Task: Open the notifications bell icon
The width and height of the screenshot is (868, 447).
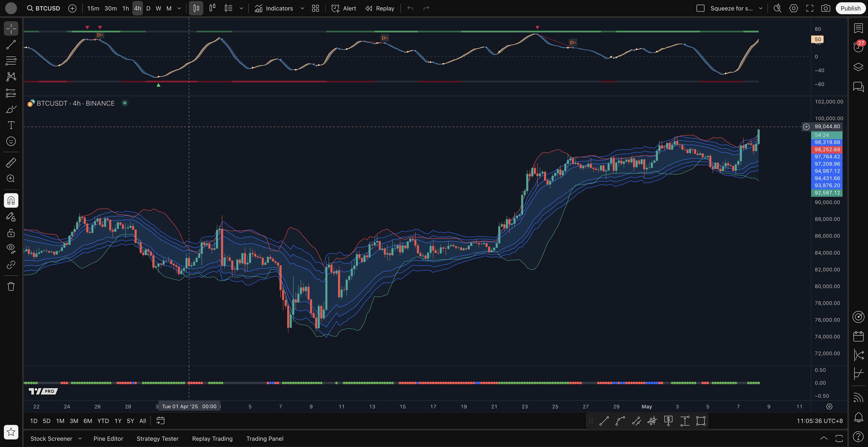Action: 858,417
